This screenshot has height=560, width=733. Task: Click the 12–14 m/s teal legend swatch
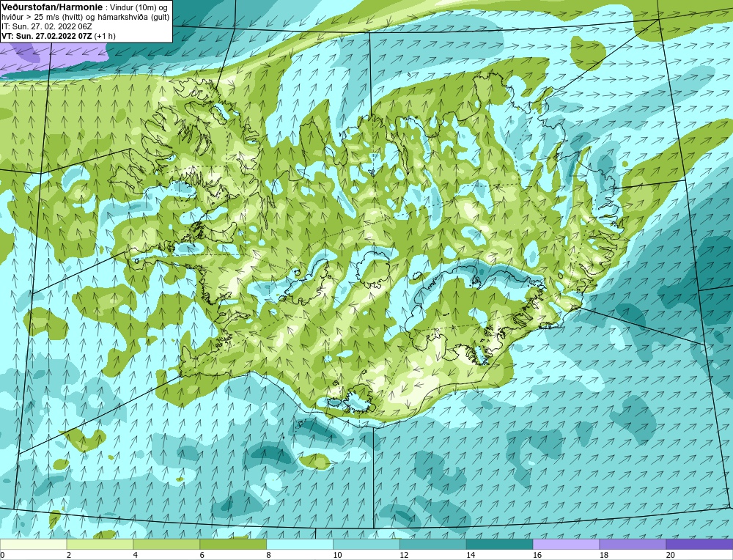pyautogui.click(x=433, y=544)
